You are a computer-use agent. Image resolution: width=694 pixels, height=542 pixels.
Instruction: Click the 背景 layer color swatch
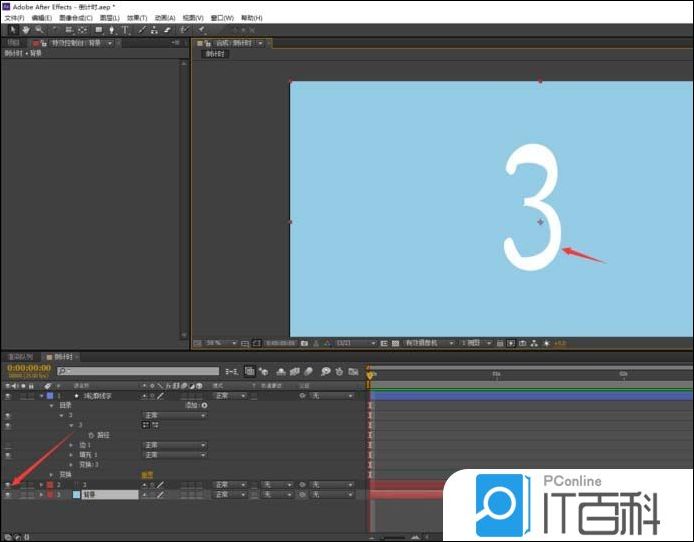tap(76, 495)
